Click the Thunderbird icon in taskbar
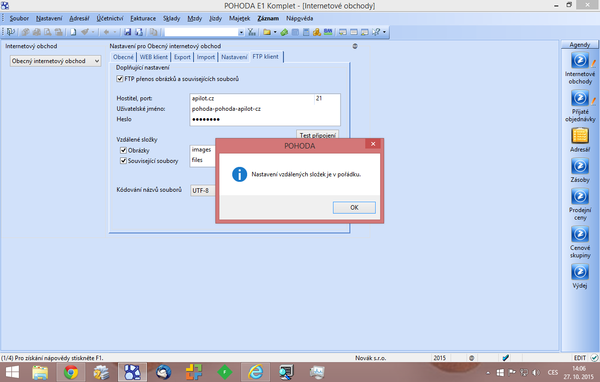600x382 pixels. [x=164, y=372]
